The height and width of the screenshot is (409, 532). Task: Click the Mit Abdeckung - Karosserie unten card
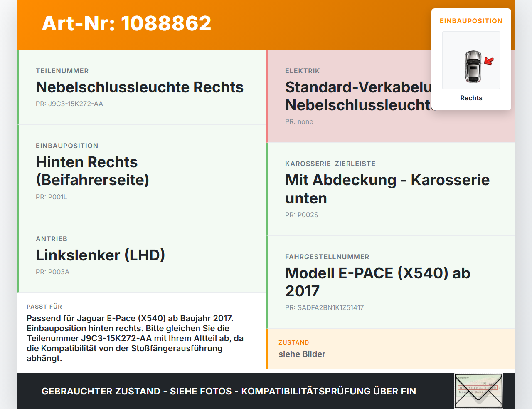pos(391,189)
